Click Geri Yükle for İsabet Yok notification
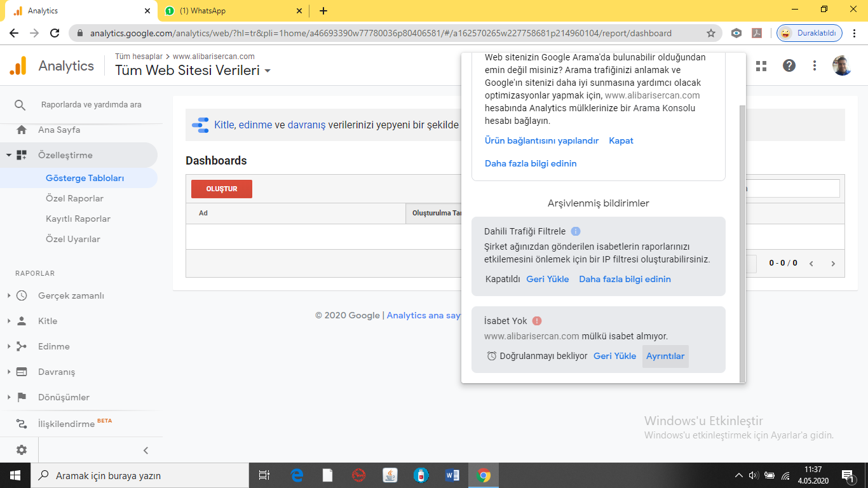 (x=614, y=356)
